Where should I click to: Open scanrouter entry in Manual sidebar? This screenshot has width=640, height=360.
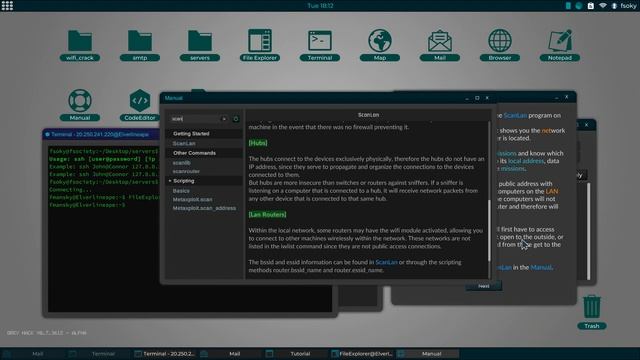tap(186, 171)
